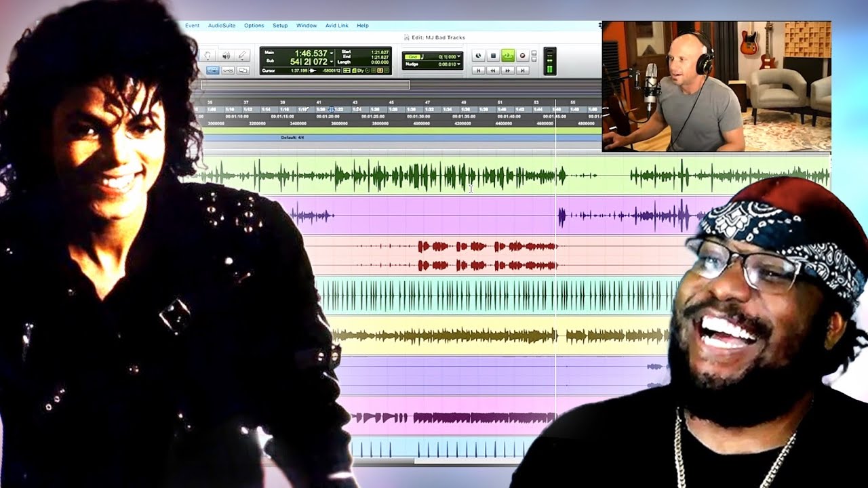Image resolution: width=868 pixels, height=488 pixels.
Task: Click the Sub counter value 54|2|072
Action: (309, 62)
